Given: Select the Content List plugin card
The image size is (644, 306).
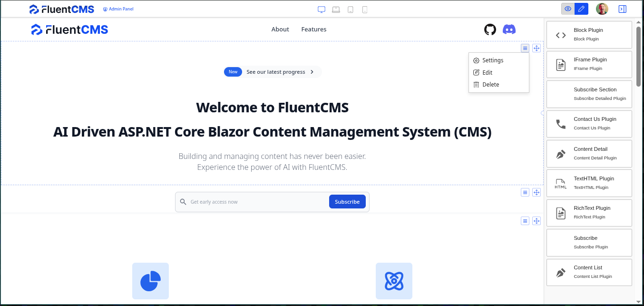Looking at the screenshot, I should tap(589, 272).
